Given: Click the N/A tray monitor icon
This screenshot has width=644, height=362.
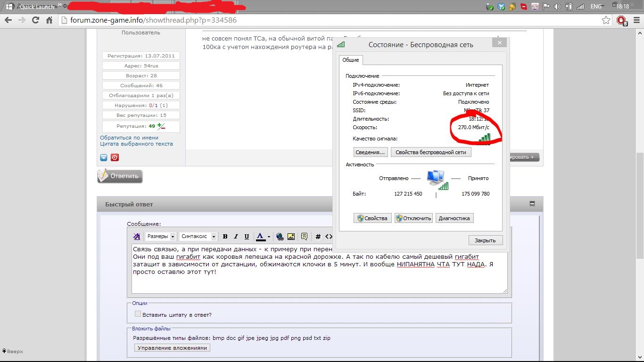Looking at the screenshot, I should click(x=535, y=7).
